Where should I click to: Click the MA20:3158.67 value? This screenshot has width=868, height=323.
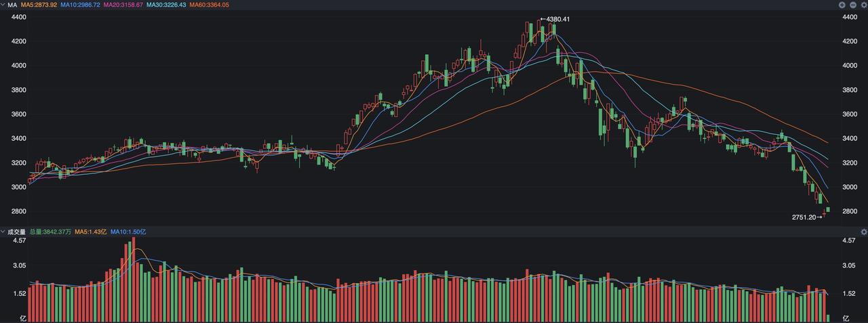123,5
